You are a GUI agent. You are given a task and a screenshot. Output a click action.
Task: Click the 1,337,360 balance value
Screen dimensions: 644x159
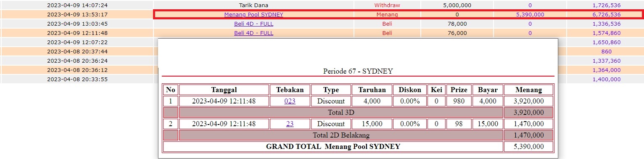606,61
